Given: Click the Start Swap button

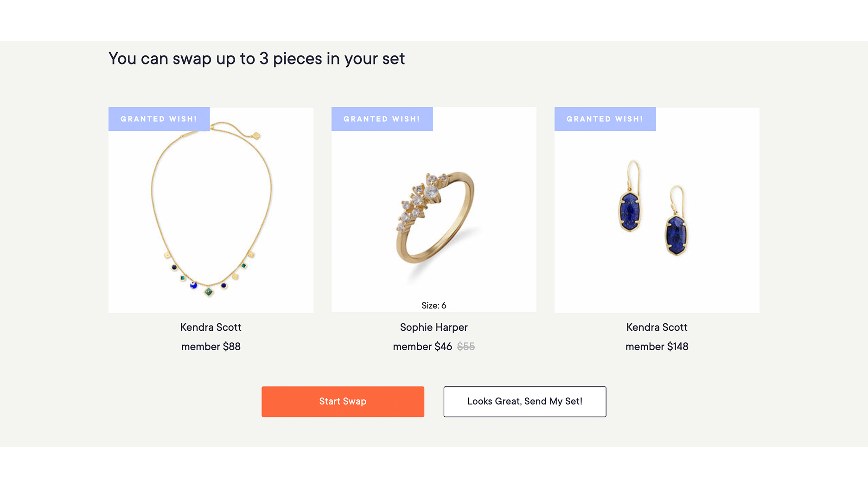Looking at the screenshot, I should tap(343, 402).
